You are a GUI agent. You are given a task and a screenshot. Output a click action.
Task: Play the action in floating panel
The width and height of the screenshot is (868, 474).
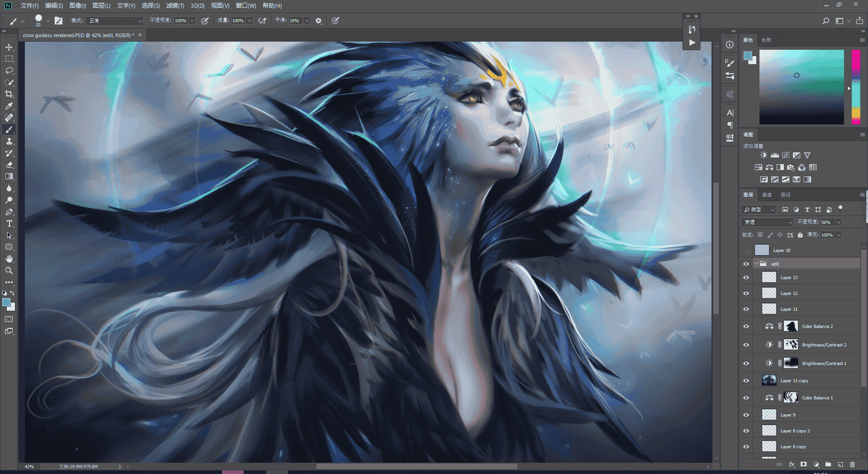692,43
